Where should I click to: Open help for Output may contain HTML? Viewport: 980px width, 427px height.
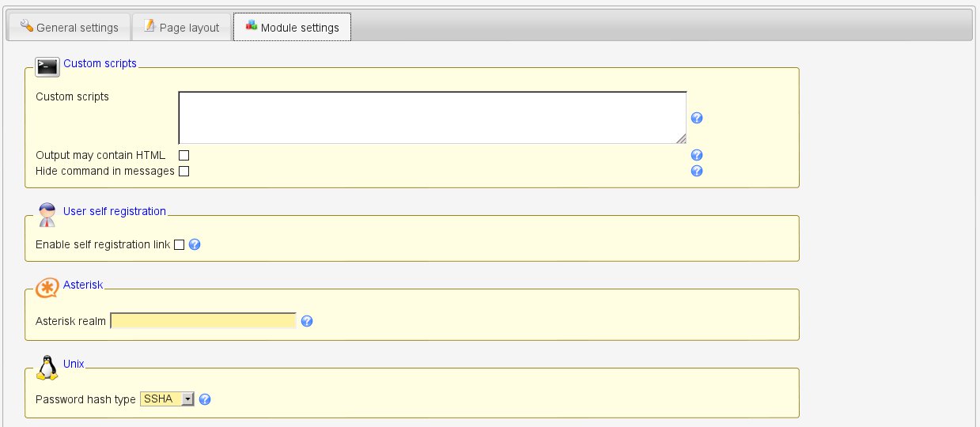click(x=697, y=155)
